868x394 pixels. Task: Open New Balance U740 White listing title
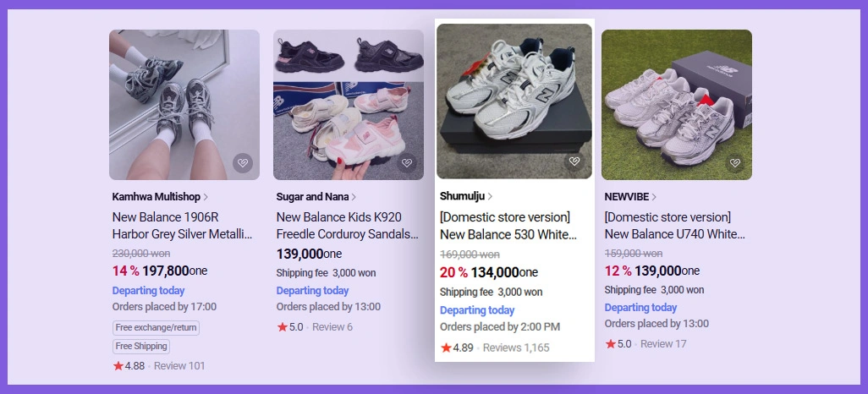pyautogui.click(x=674, y=226)
